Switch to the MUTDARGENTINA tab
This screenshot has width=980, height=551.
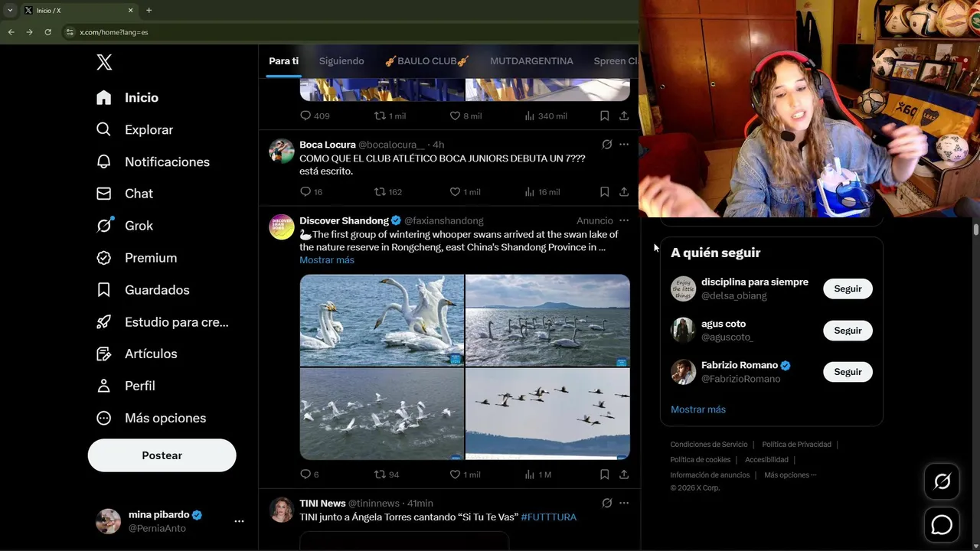coord(531,61)
